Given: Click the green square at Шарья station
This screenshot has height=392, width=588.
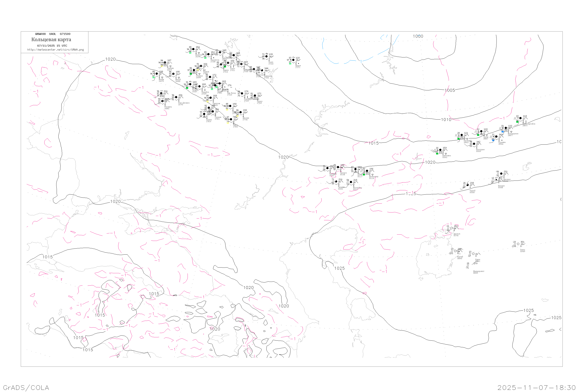Looking at the screenshot, I should [x=290, y=64].
